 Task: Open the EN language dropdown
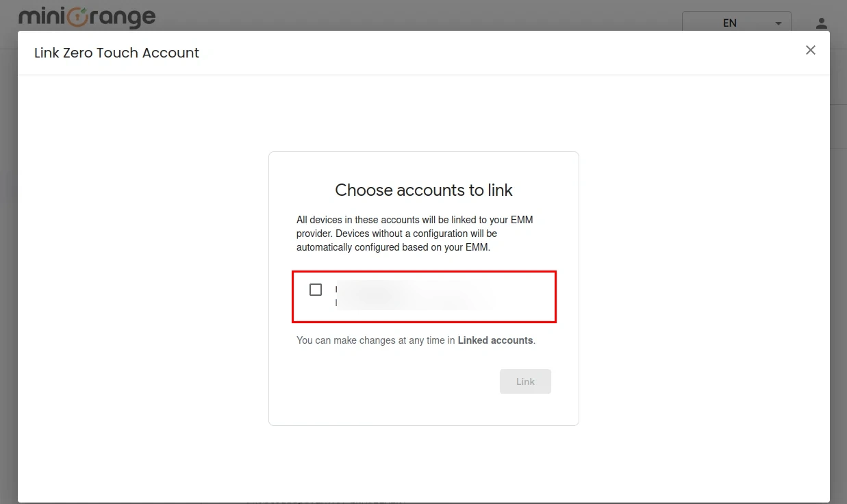click(x=730, y=23)
